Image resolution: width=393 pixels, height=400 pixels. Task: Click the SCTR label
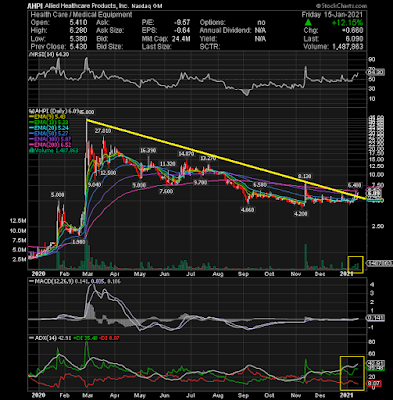(209, 47)
